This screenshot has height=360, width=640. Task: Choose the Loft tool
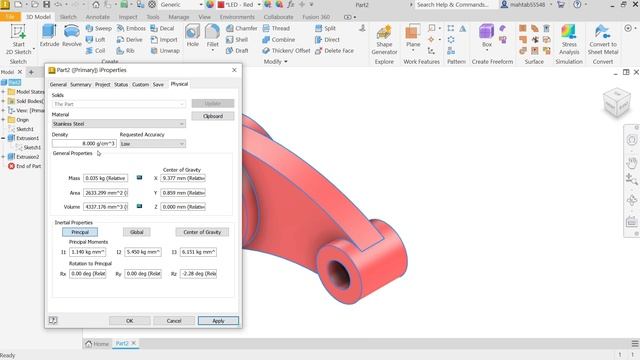point(96,40)
